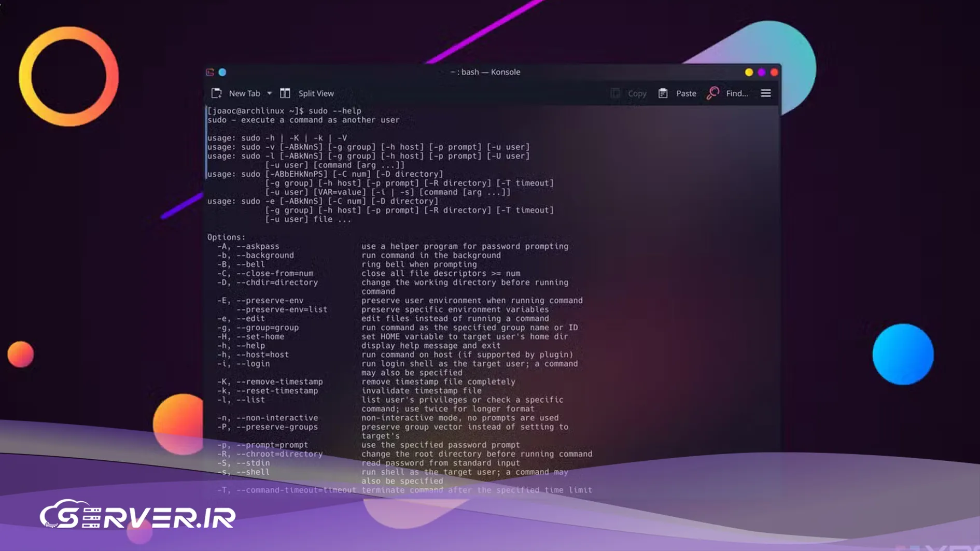Click the Split View panes icon

point(285,93)
